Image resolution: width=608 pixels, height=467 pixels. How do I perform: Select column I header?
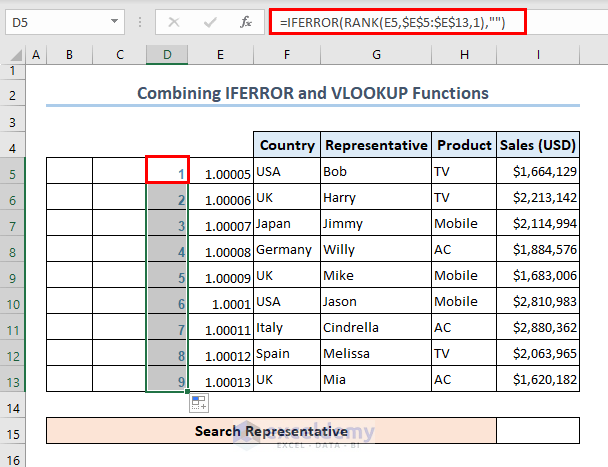538,55
